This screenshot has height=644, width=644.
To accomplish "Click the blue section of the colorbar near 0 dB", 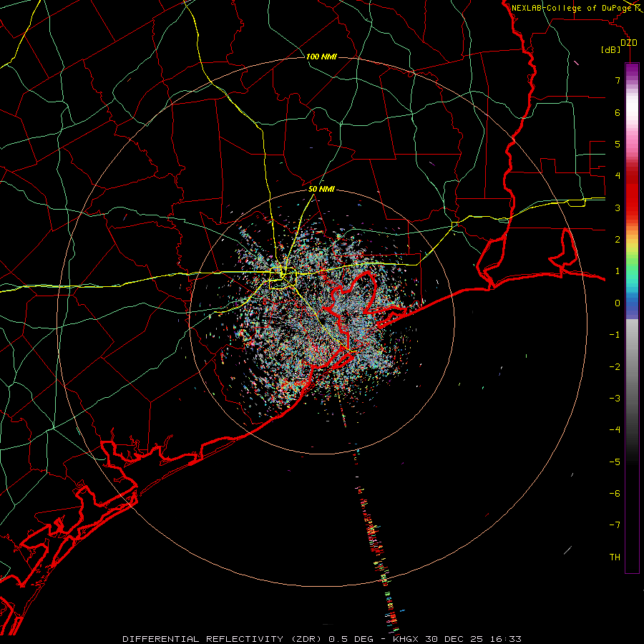I will [632, 306].
